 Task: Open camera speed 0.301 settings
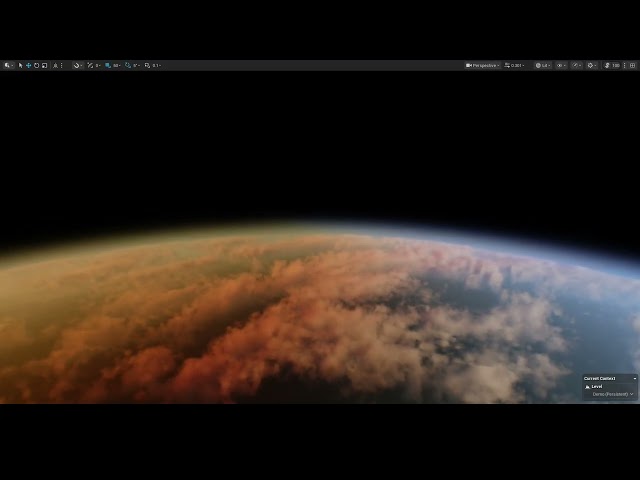tap(514, 65)
